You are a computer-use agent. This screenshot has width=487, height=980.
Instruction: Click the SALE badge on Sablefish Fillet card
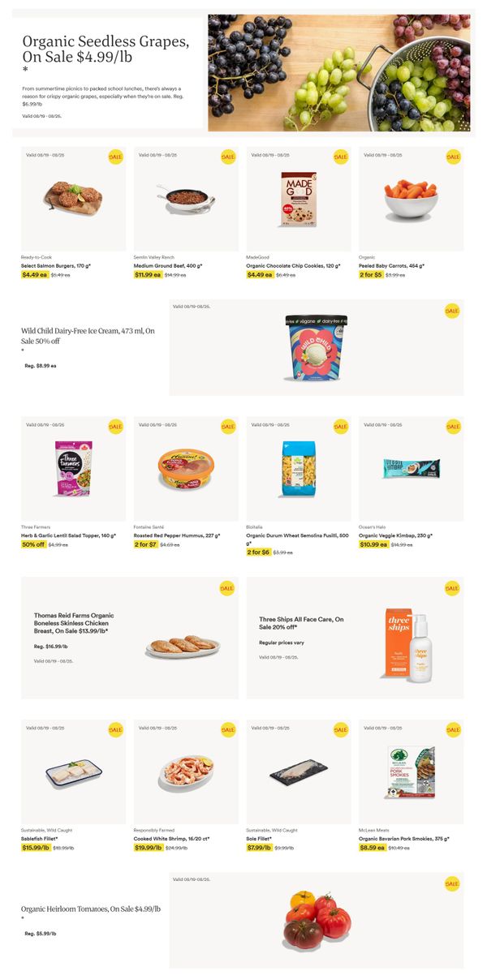115,730
